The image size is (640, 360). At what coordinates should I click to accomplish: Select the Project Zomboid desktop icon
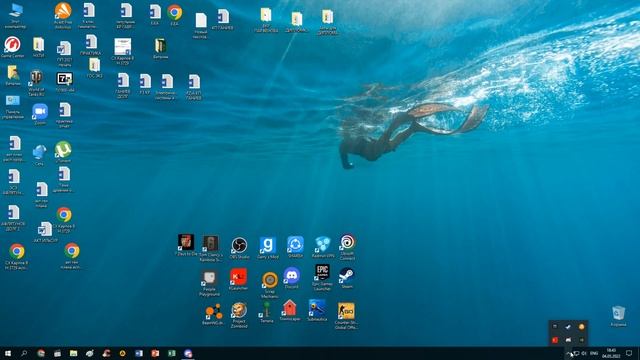tap(239, 315)
